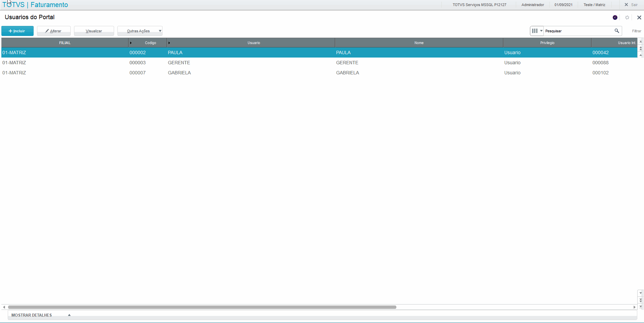This screenshot has width=644, height=323.
Task: Click the purple round assistant icon
Action: tap(615, 17)
